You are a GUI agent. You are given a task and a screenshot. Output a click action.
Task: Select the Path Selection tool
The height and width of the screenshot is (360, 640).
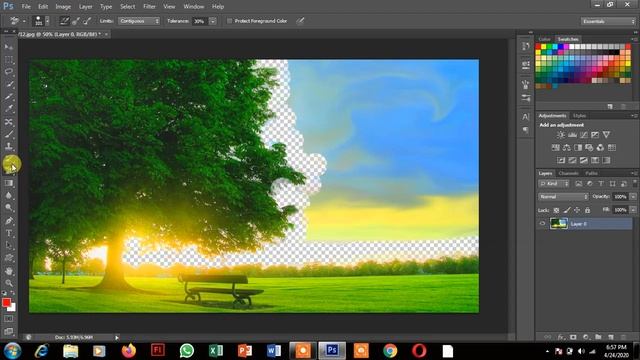[9, 246]
